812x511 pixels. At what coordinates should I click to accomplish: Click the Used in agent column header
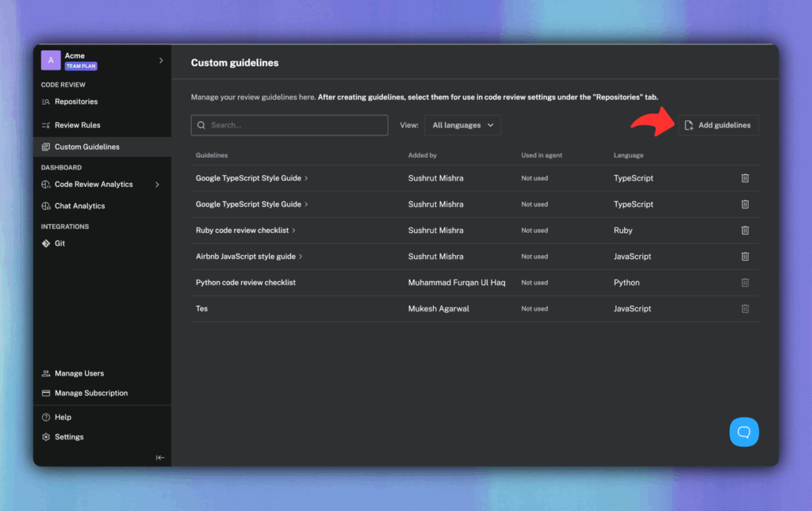(542, 155)
